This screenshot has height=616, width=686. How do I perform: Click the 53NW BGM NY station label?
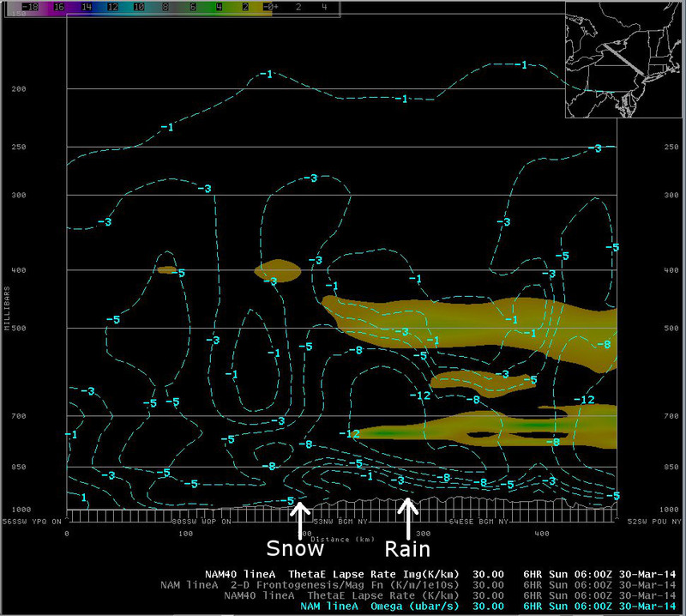pyautogui.click(x=340, y=522)
